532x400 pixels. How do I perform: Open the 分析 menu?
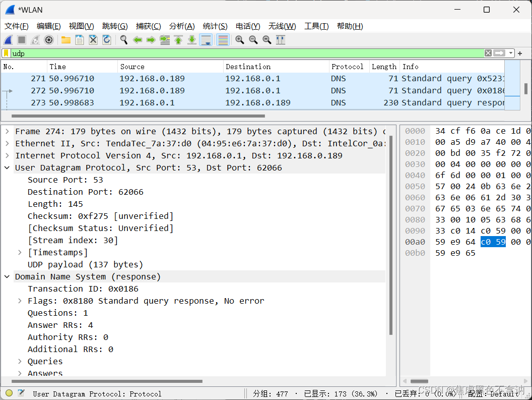coord(182,26)
